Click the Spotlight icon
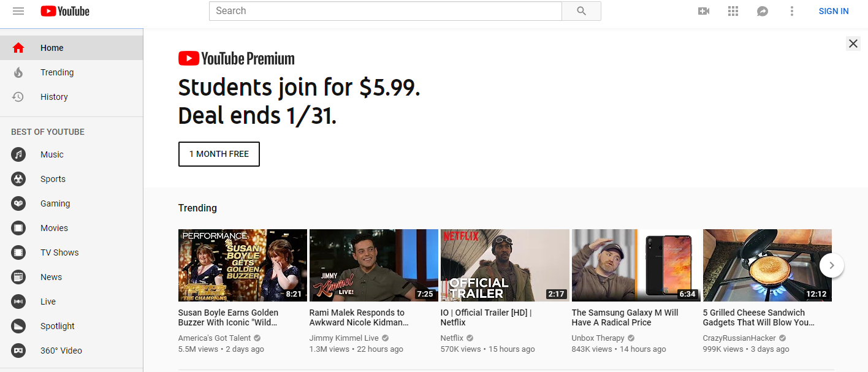 point(18,326)
